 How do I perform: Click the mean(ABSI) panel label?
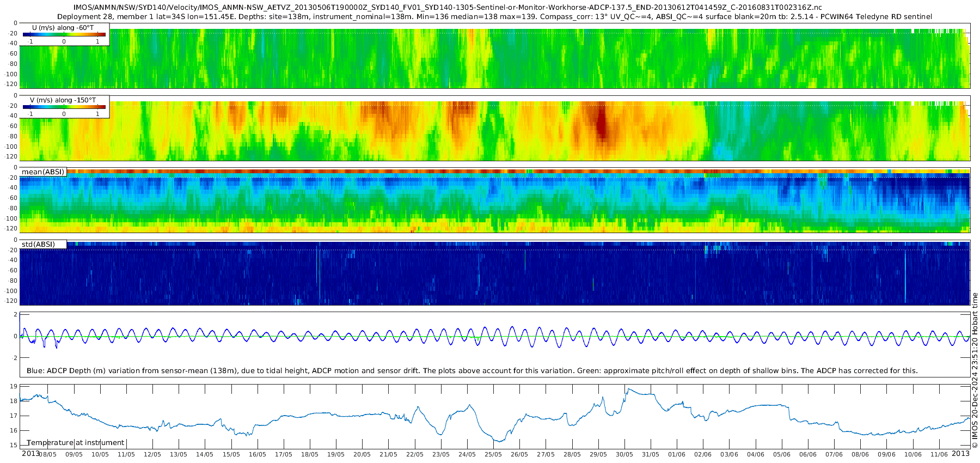(x=43, y=172)
